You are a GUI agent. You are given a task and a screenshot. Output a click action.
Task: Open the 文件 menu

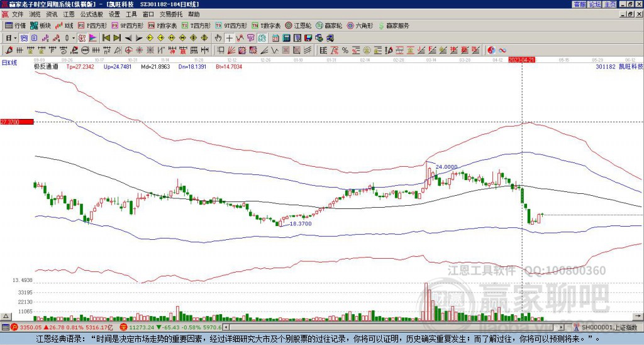coord(18,14)
